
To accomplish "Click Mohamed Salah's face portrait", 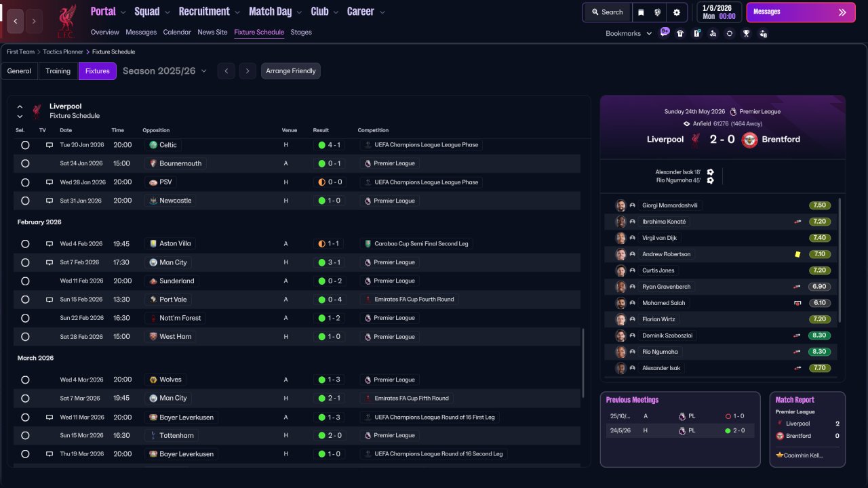I will tap(620, 303).
